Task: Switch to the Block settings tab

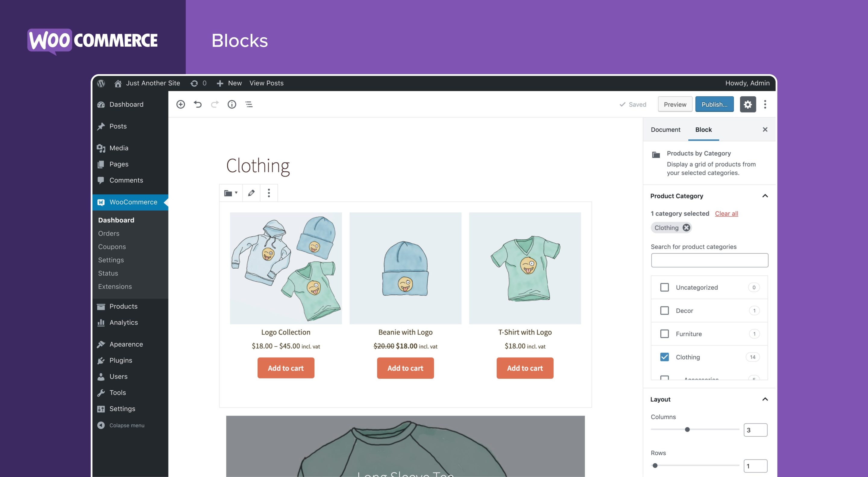Action: [x=703, y=129]
